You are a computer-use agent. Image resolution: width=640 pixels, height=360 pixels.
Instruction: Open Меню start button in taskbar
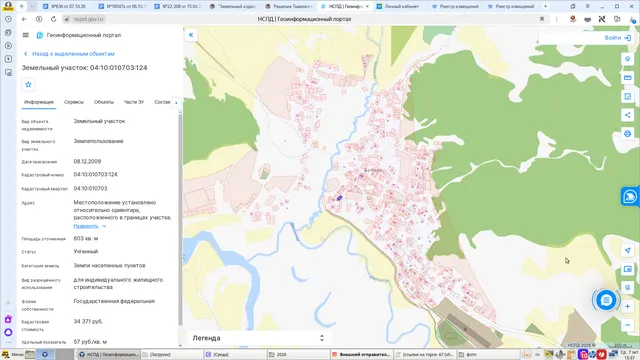point(13,354)
